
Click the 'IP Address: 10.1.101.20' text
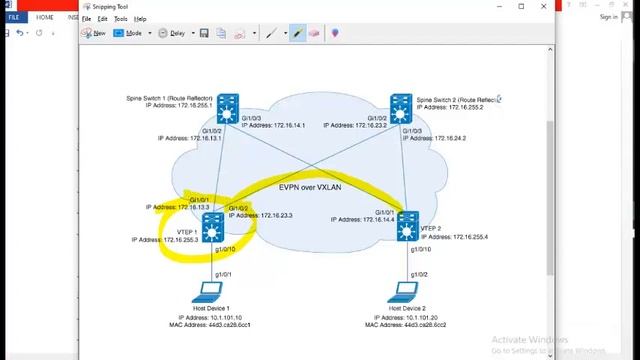[406, 318]
